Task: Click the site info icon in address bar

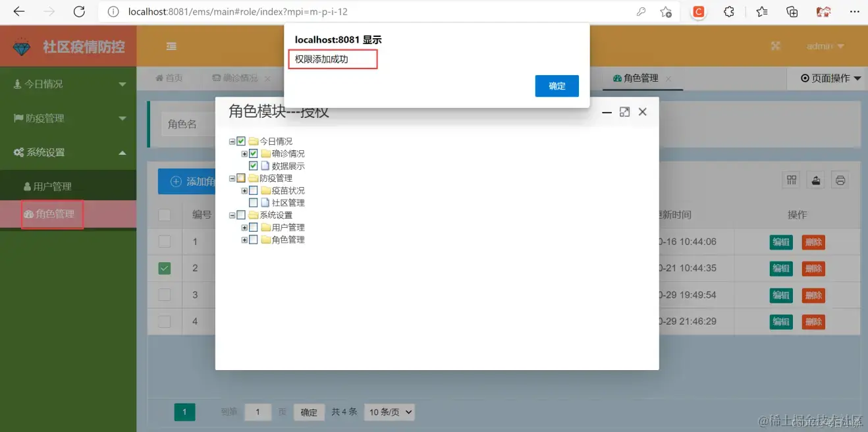Action: (x=113, y=12)
